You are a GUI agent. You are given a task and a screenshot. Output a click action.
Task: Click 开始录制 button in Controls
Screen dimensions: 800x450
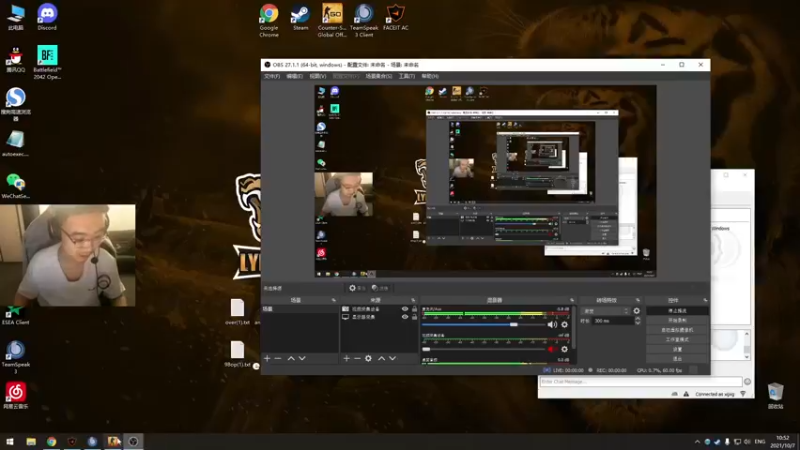[x=677, y=320]
